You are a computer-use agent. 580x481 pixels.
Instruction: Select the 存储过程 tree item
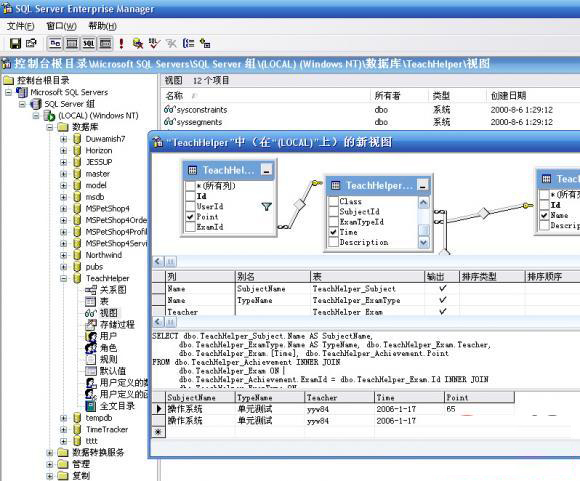coord(117,324)
